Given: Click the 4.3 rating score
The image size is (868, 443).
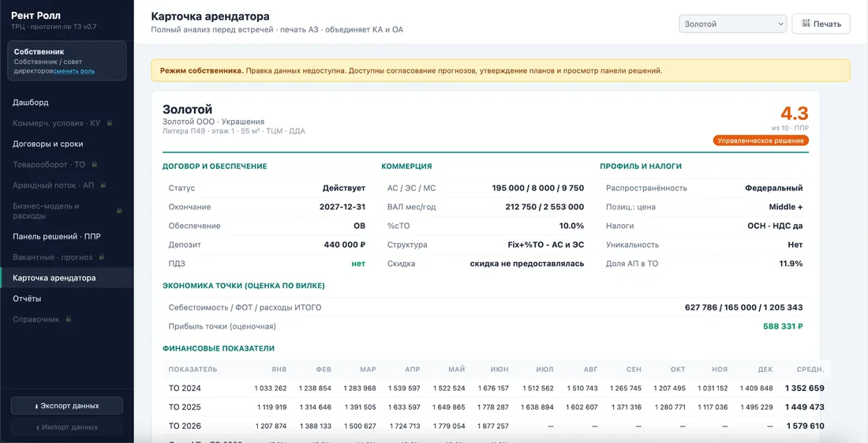Looking at the screenshot, I should pyautogui.click(x=795, y=114).
